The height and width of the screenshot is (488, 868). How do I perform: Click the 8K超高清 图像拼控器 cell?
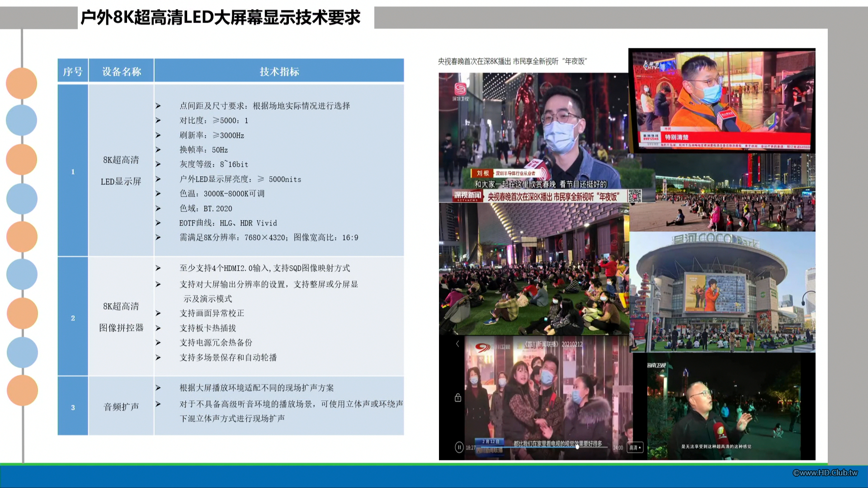click(x=121, y=317)
